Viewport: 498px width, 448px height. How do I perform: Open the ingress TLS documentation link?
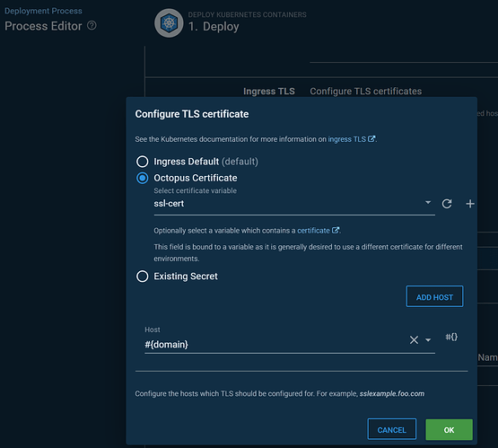(x=351, y=139)
